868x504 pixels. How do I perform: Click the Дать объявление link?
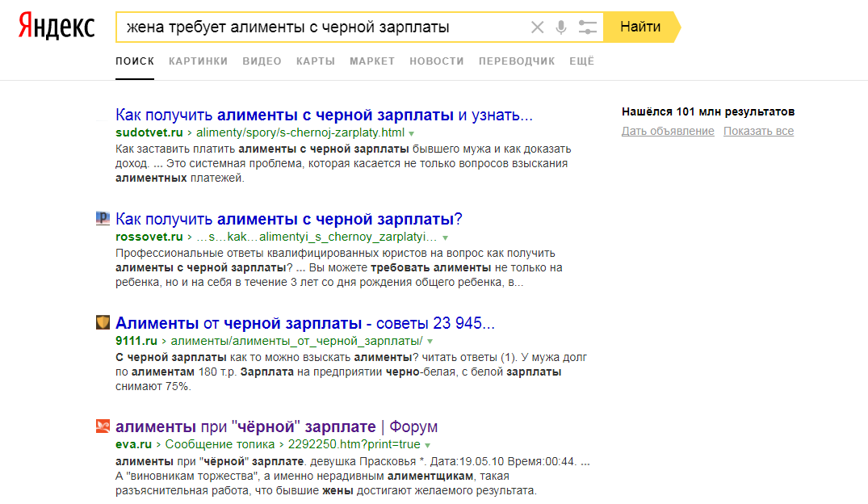(x=668, y=132)
